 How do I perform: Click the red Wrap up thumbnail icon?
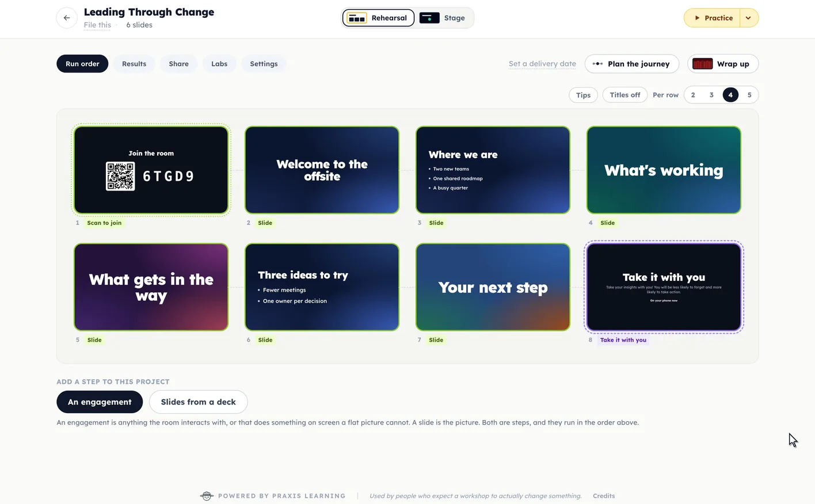(x=702, y=64)
